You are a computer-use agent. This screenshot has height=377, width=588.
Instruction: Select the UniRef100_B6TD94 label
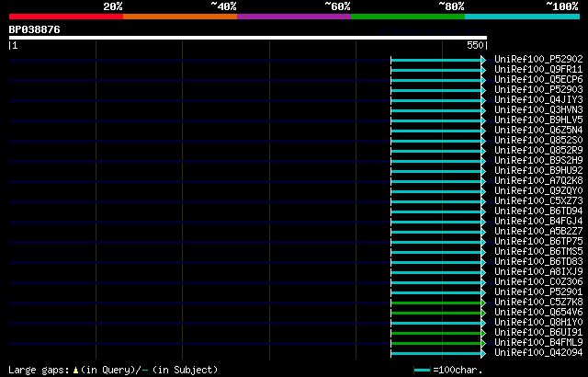coord(538,211)
